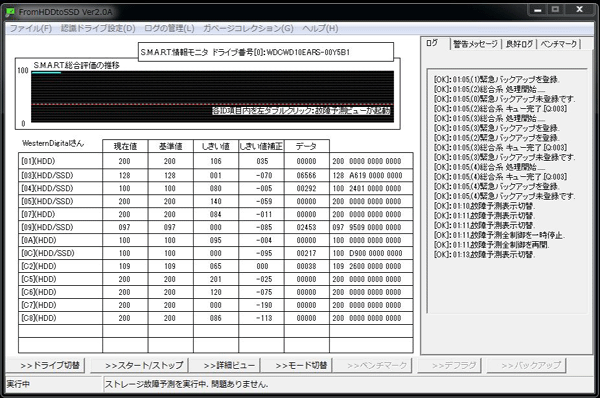Open the ヘルプ(H) menu
The width and height of the screenshot is (600, 398).
tap(320, 28)
